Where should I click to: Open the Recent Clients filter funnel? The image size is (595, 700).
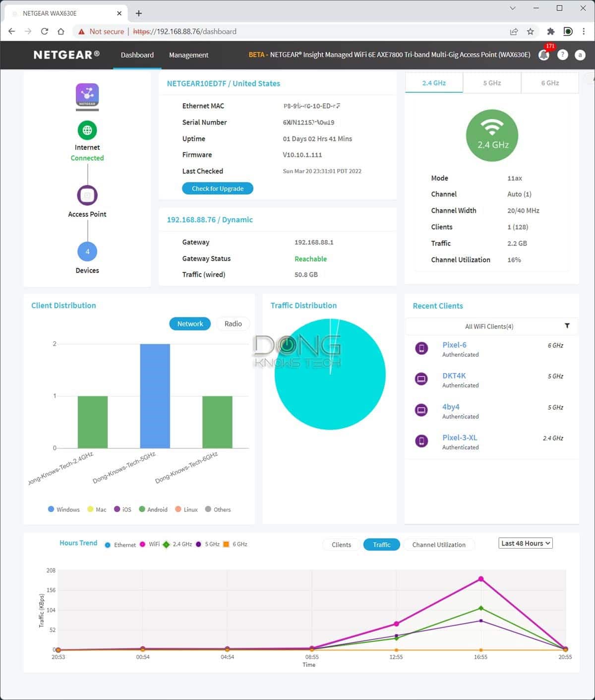[x=567, y=326]
